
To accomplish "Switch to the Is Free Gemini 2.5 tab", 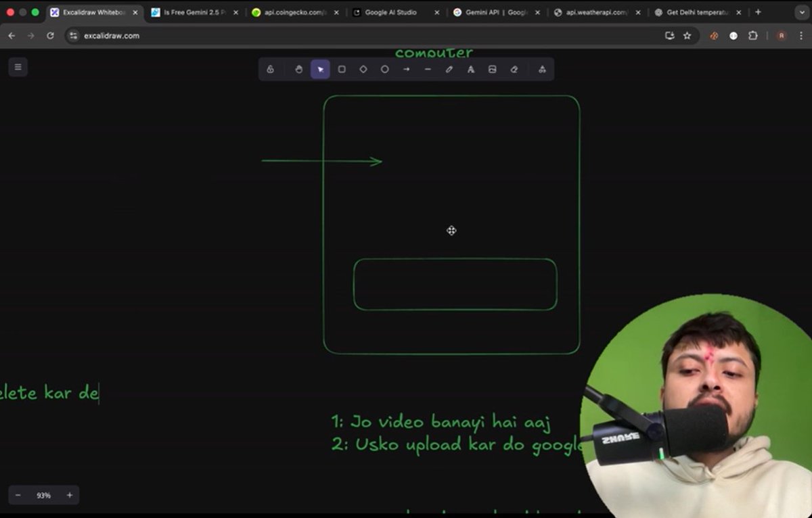I will 194,12.
